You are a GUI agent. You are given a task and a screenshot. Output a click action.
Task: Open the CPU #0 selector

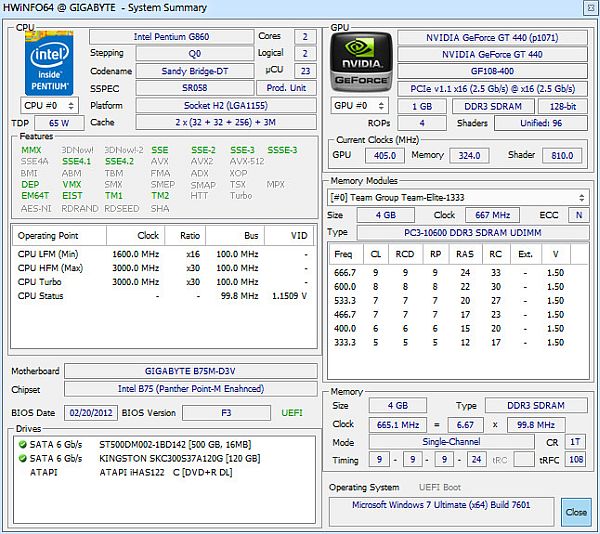point(49,106)
